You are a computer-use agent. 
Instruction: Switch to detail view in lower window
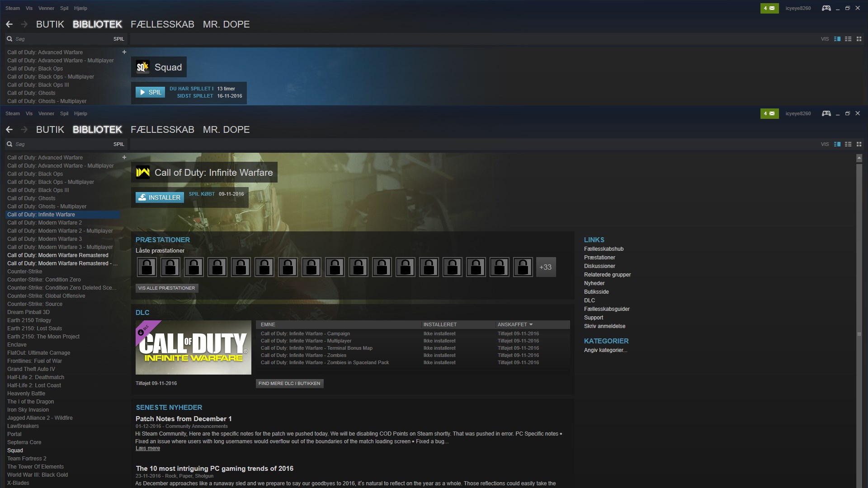click(837, 144)
